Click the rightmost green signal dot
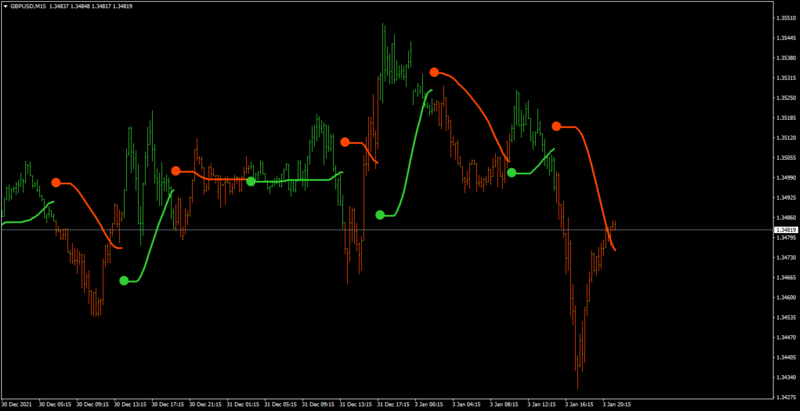800x411 pixels. click(512, 173)
